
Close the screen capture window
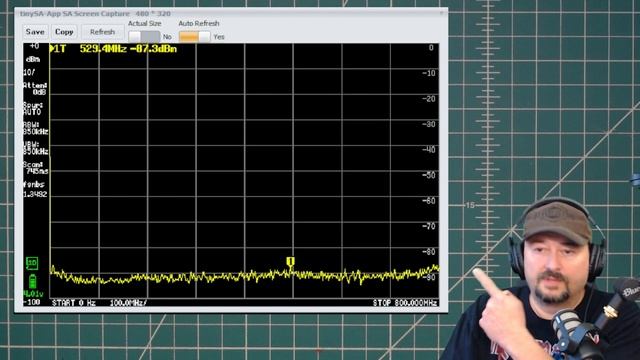point(441,13)
